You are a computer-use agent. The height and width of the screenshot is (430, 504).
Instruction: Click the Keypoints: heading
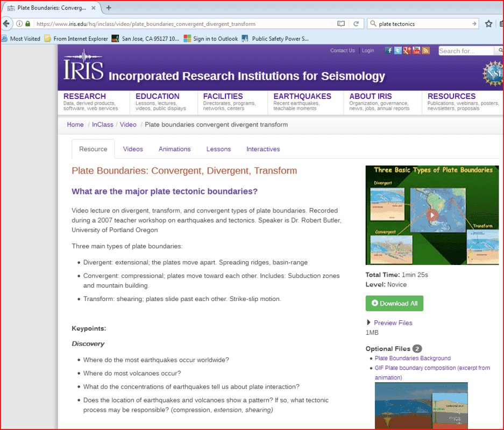click(x=89, y=328)
